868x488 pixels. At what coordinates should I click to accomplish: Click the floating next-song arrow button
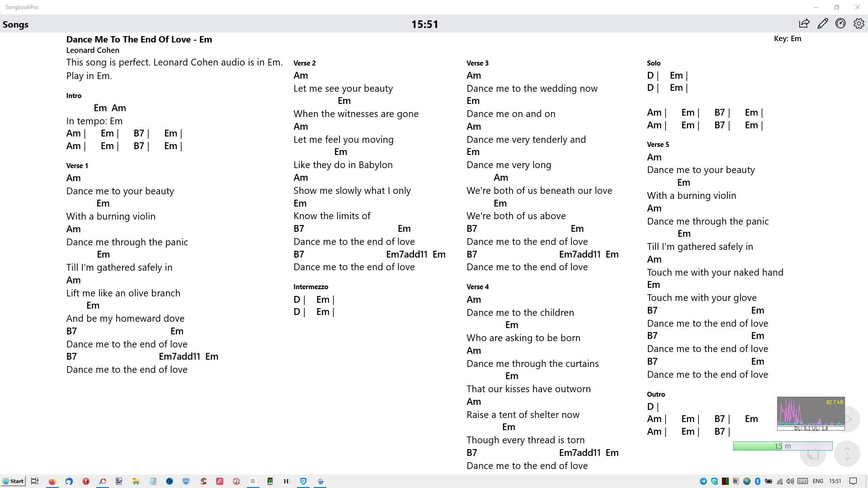click(849, 419)
